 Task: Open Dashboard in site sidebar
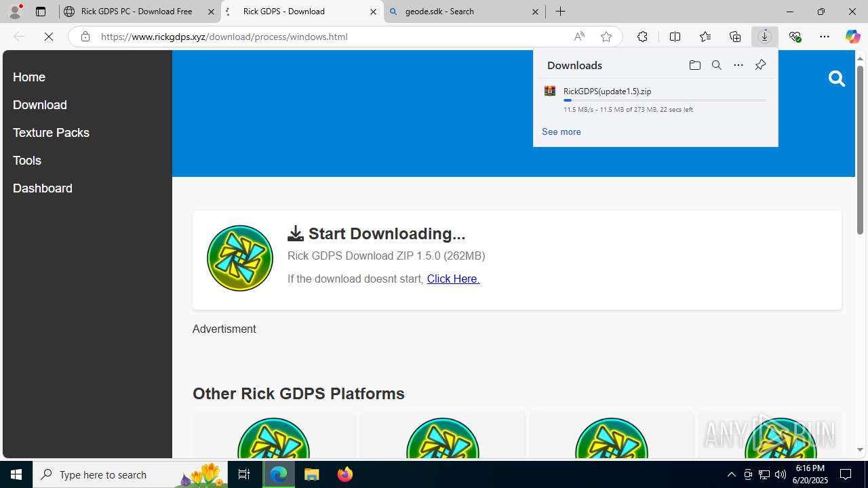point(43,188)
